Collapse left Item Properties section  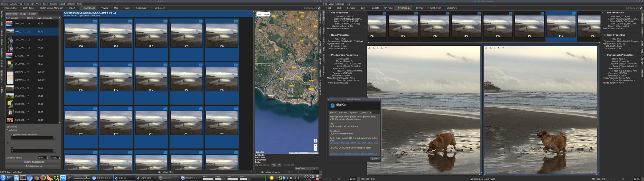(327, 35)
